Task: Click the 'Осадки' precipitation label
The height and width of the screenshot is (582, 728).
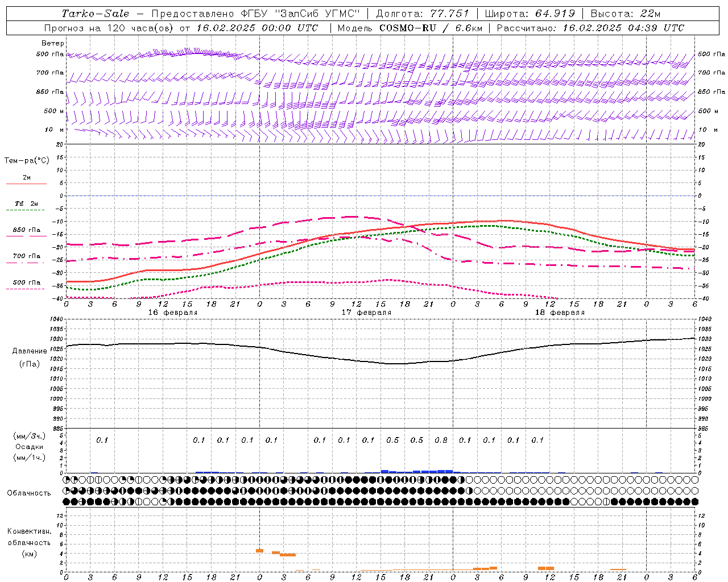Action: [x=30, y=447]
